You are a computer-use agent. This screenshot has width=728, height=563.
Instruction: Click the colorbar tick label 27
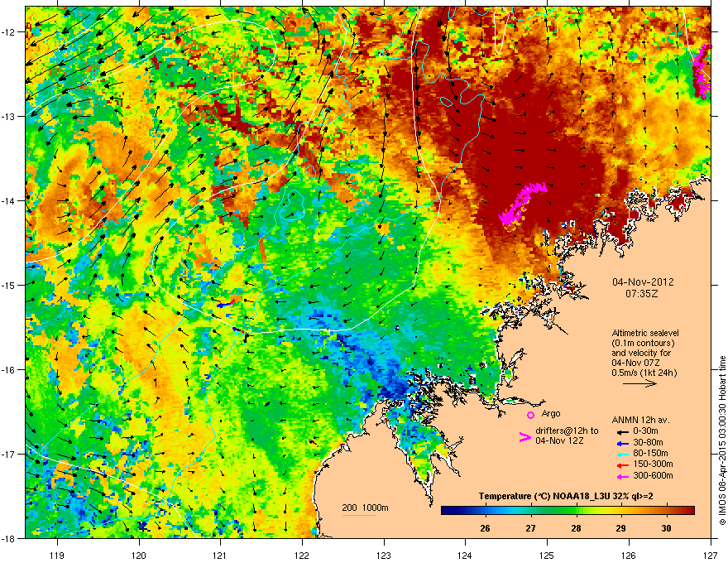pos(530,528)
